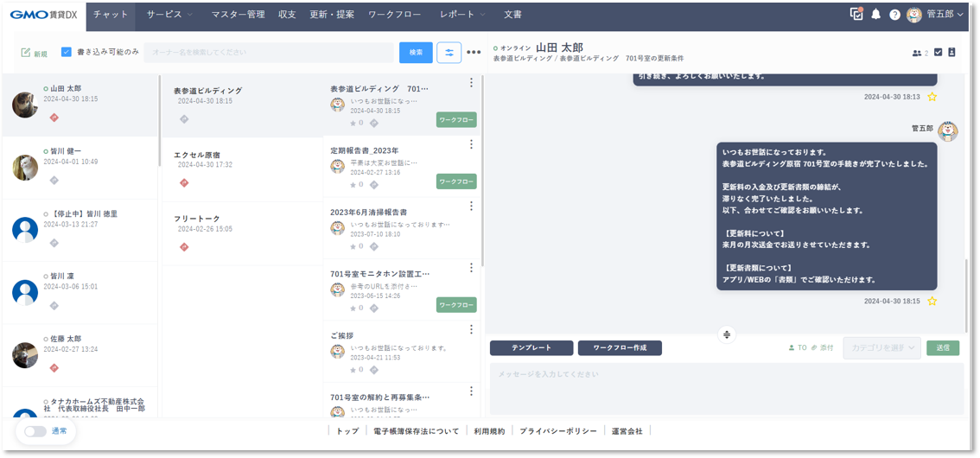Click the ワークフロー badge on 701号室モニタホン thread
Viewport: 980px width, 458px height.
456,305
